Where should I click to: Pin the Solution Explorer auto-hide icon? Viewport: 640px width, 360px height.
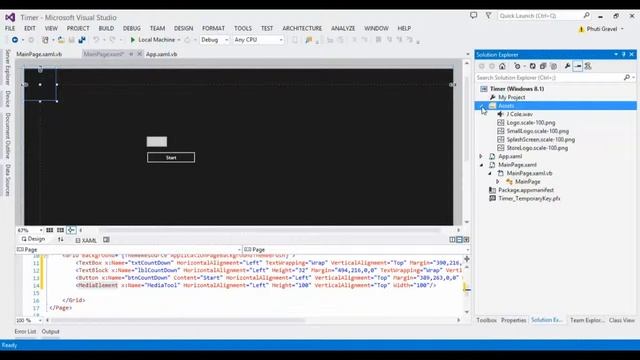[624, 54]
